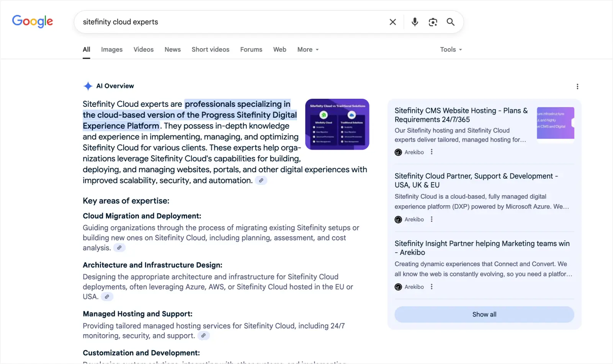Click 'Arekibo' name under CMS Hosting card
Viewport: 613px width, 364px height.
[x=414, y=152]
